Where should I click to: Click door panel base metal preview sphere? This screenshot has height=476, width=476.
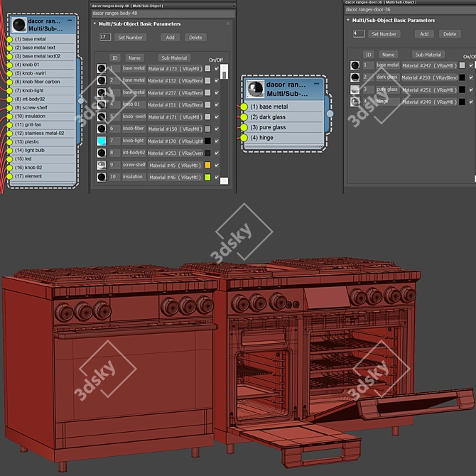click(355, 65)
